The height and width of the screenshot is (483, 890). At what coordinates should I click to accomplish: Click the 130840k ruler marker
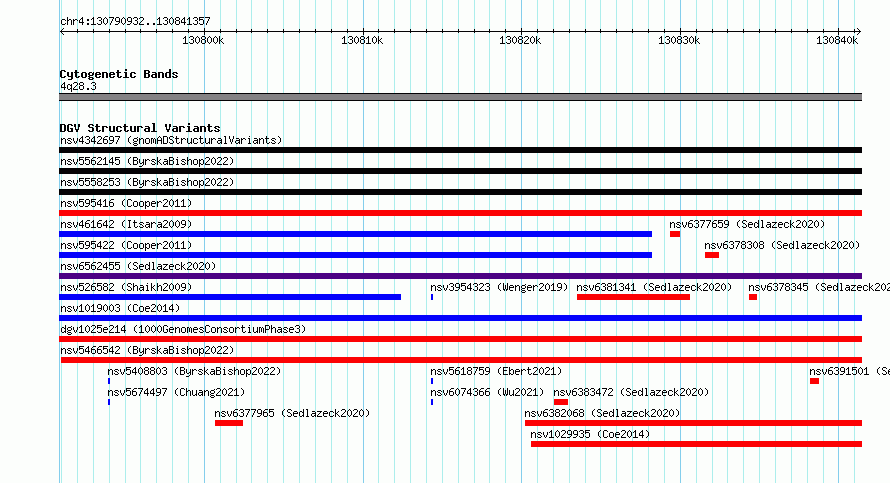pyautogui.click(x=838, y=40)
